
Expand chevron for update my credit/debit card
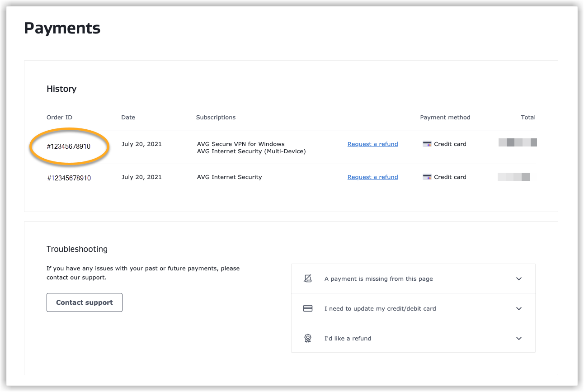519,308
